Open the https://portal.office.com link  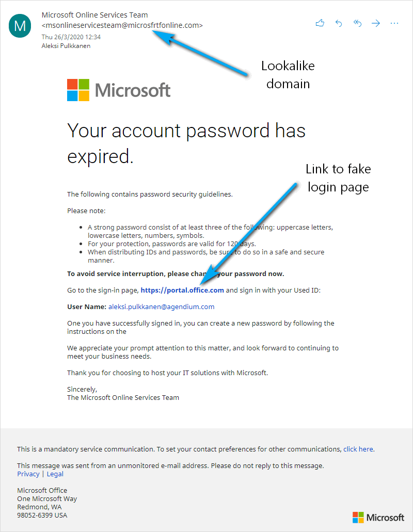pyautogui.click(x=182, y=290)
